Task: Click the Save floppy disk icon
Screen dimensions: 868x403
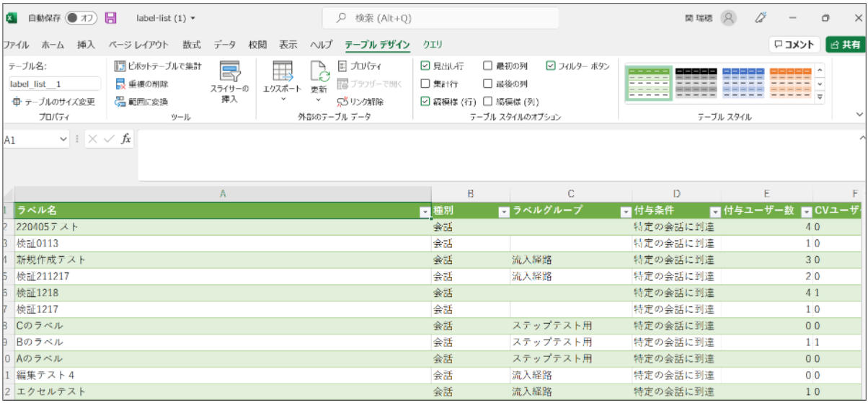Action: (x=110, y=18)
